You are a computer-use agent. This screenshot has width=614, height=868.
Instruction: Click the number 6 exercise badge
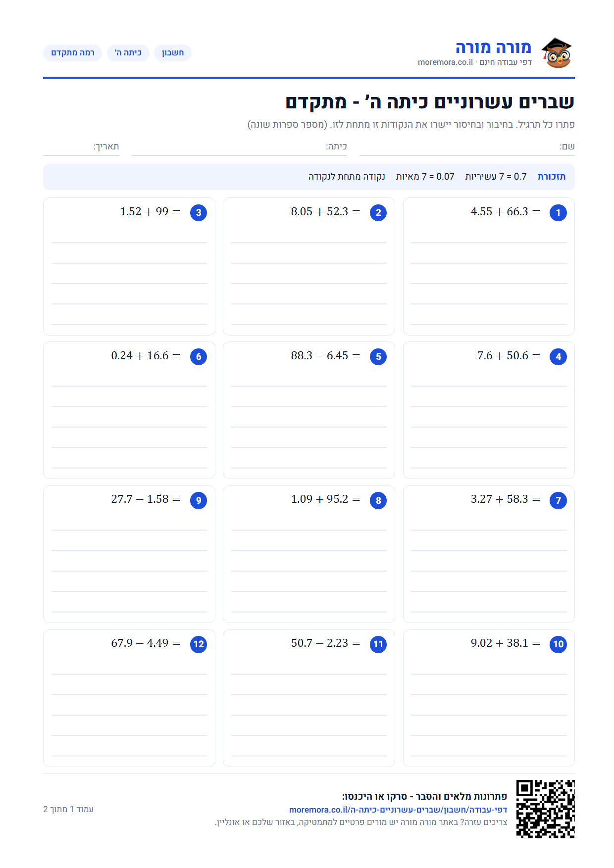pos(199,357)
